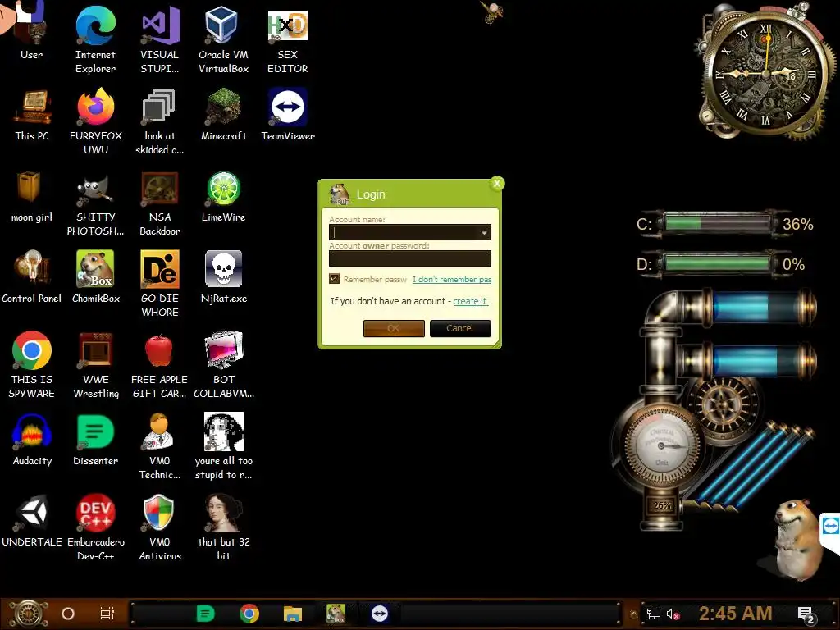Open the muted volume tray icon
Viewport: 840px width, 630px height.
tap(673, 614)
